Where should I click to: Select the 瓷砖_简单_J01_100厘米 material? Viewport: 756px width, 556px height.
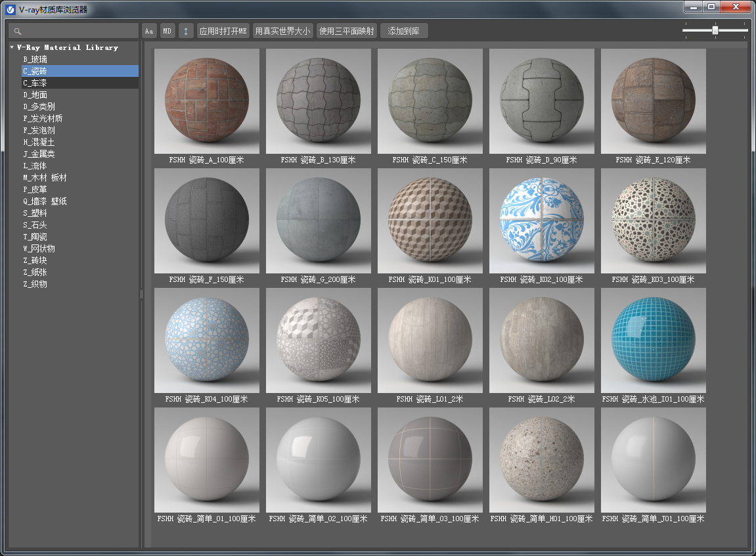[654, 460]
